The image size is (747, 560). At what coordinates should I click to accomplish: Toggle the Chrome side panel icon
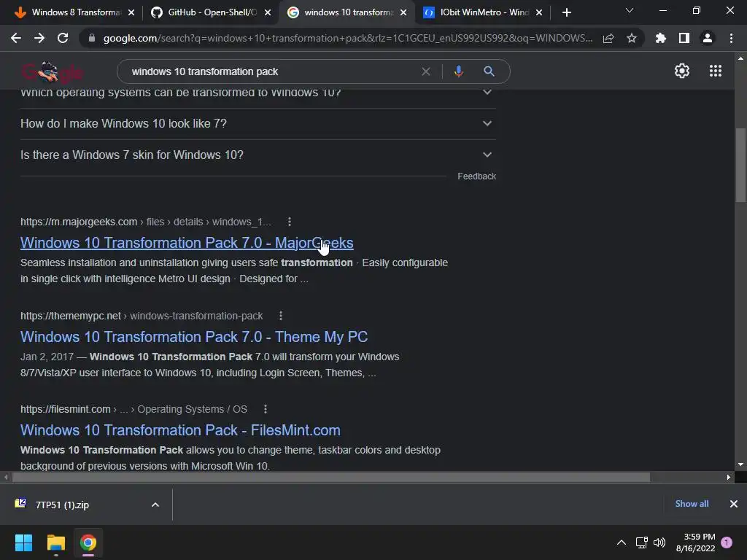(684, 38)
